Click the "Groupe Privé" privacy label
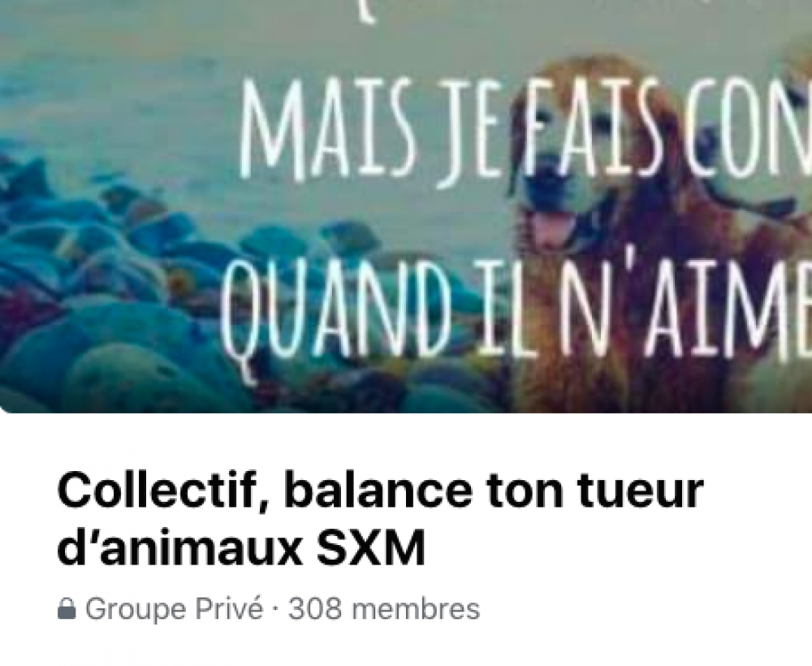This screenshot has height=666, width=812. 174,609
